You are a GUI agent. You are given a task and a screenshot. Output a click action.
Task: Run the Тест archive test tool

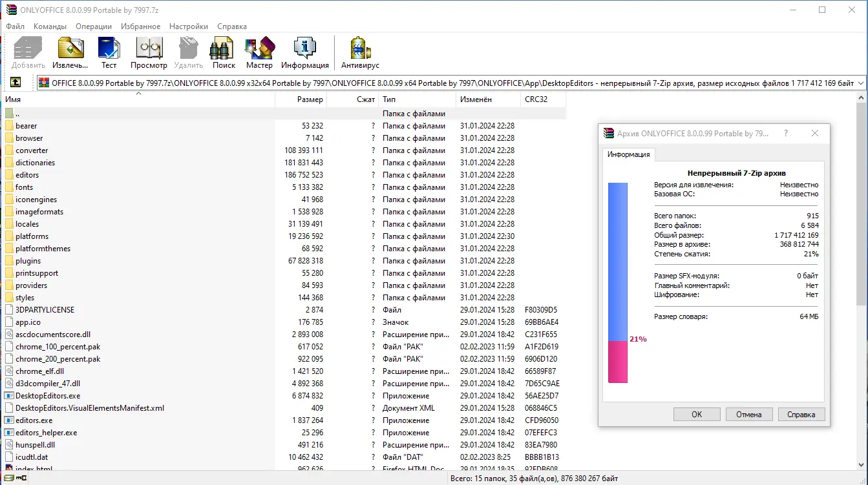click(x=109, y=48)
